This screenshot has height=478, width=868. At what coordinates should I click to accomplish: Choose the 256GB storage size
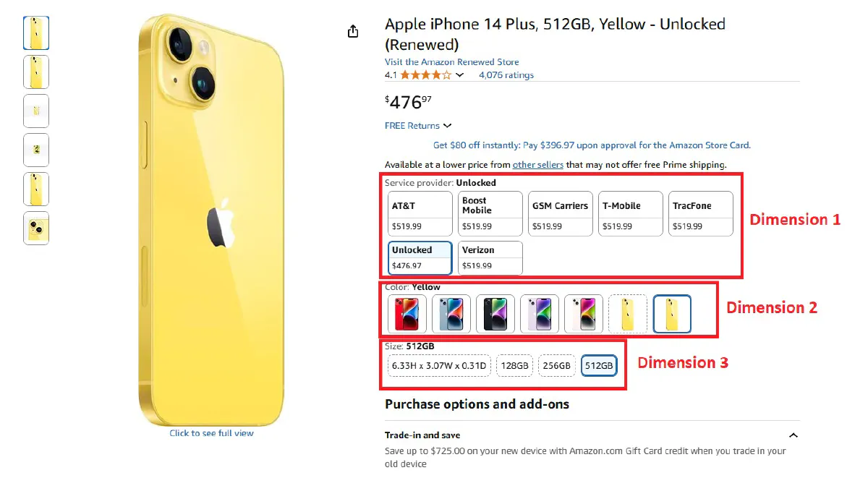pos(557,366)
